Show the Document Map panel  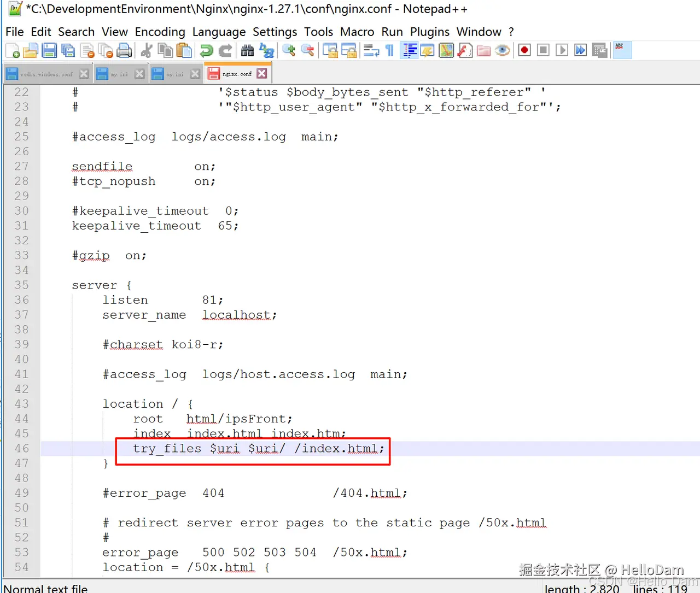(x=446, y=51)
